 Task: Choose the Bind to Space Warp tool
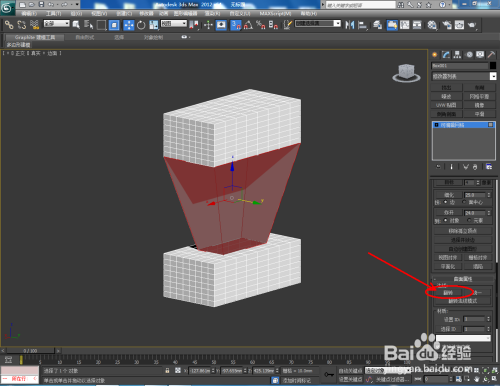click(34, 25)
